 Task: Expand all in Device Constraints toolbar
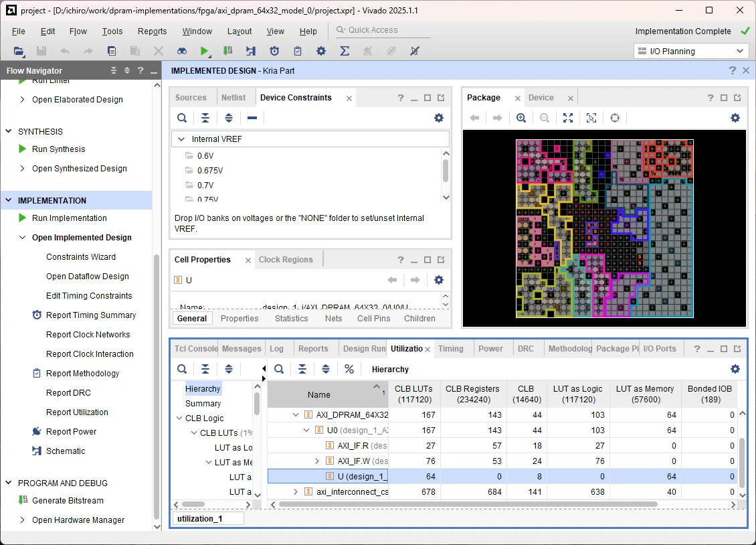click(x=229, y=118)
